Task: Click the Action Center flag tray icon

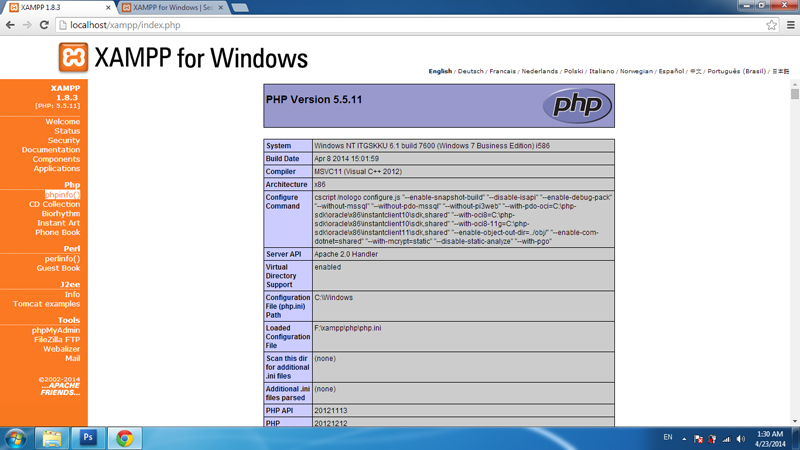Action: [698, 439]
